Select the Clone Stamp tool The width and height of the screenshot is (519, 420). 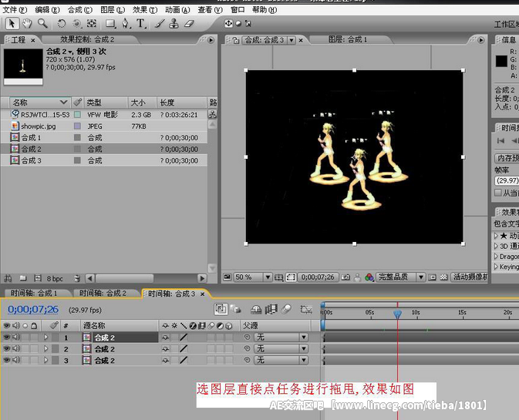coord(174,24)
